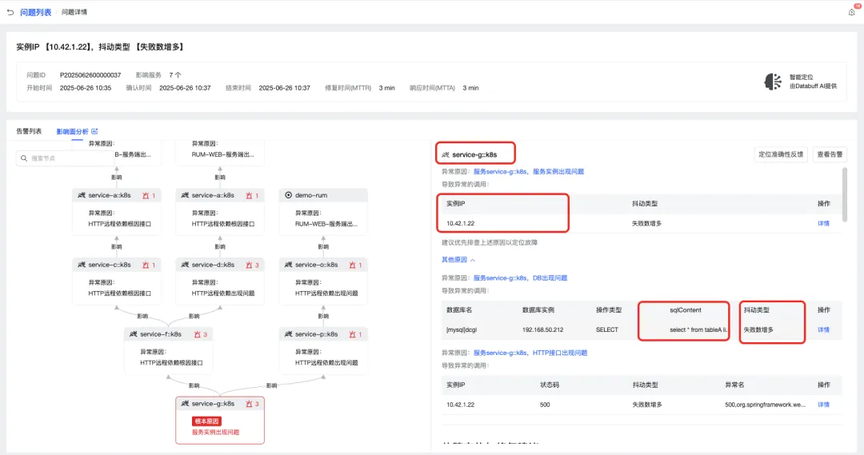Click the 数据库实例 column header

point(538,310)
